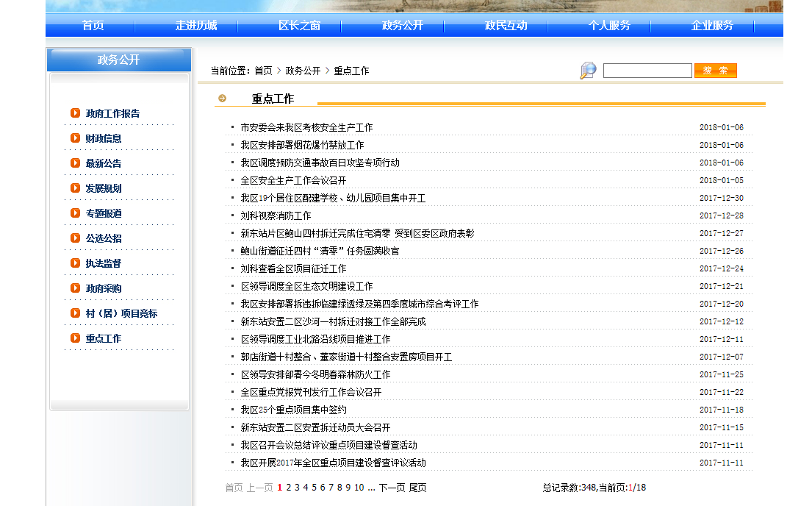
Task: Open the 政民互动 navigation tab
Action: click(x=506, y=26)
